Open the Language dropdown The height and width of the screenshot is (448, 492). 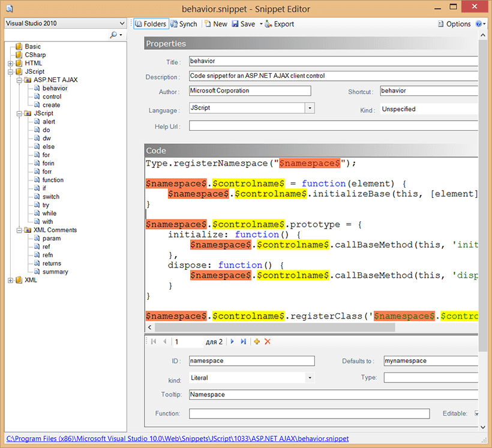(310, 108)
